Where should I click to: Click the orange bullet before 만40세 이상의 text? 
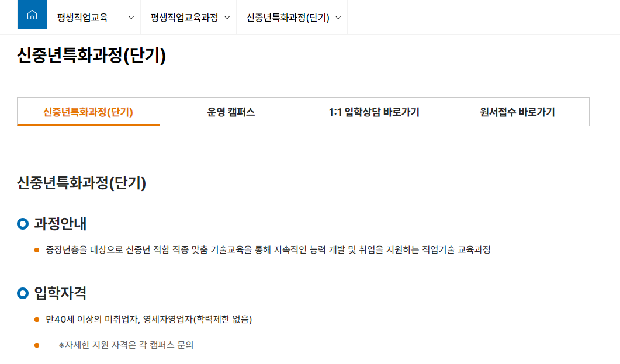[x=36, y=320]
